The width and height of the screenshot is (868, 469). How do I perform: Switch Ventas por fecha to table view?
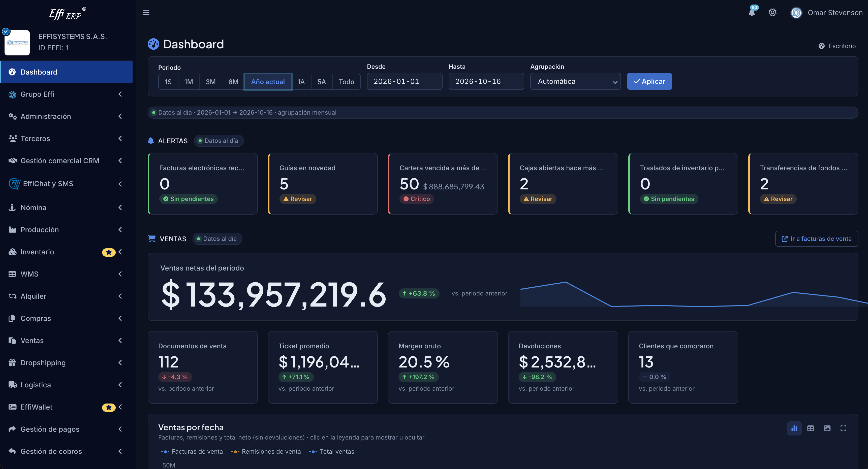click(810, 428)
